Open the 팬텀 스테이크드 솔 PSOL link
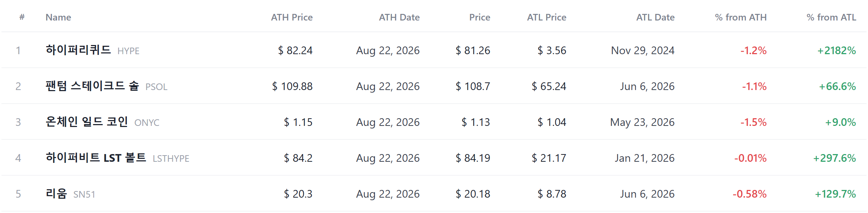868x213 pixels. point(106,86)
